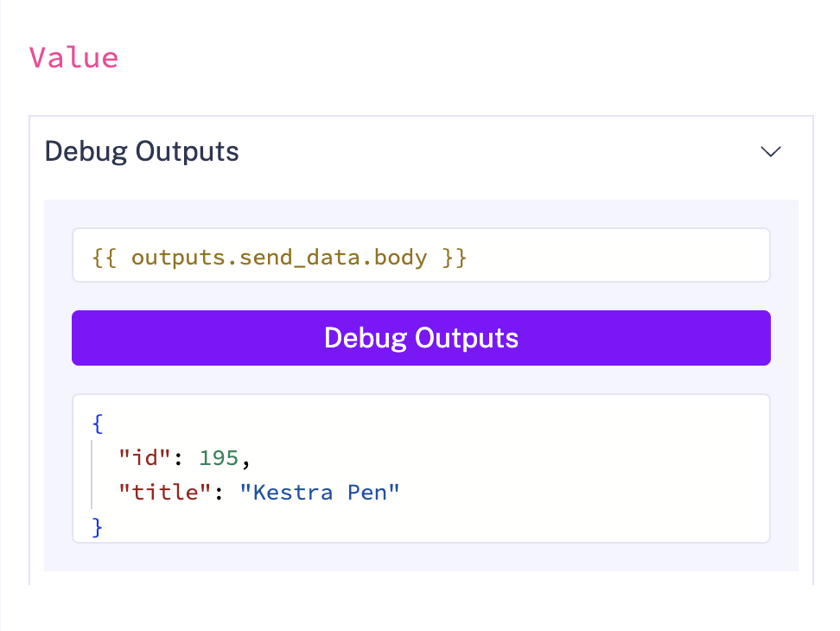Click the gutter line beside the JSON output

pos(92,475)
